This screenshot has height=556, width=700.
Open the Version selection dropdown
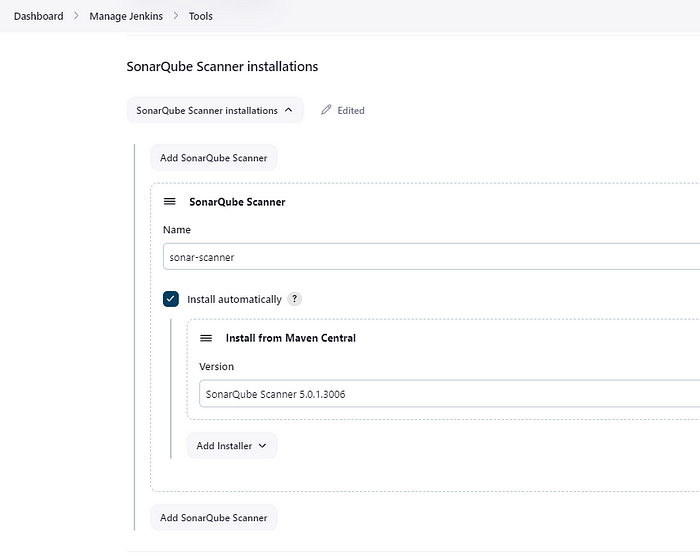click(x=449, y=394)
